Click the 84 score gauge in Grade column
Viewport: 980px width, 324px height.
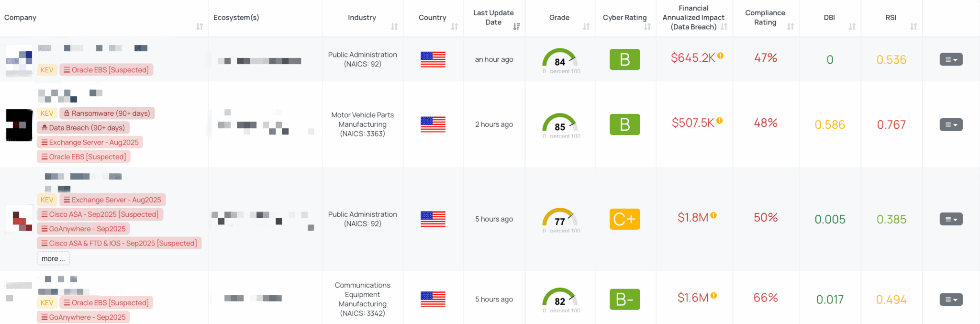560,60
